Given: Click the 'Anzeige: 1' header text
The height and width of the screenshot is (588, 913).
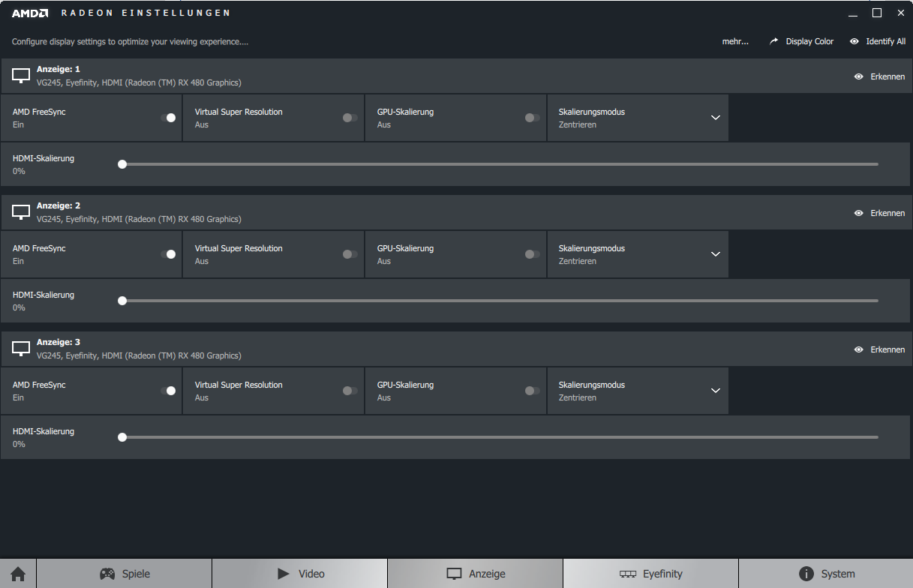Looking at the screenshot, I should pos(59,69).
